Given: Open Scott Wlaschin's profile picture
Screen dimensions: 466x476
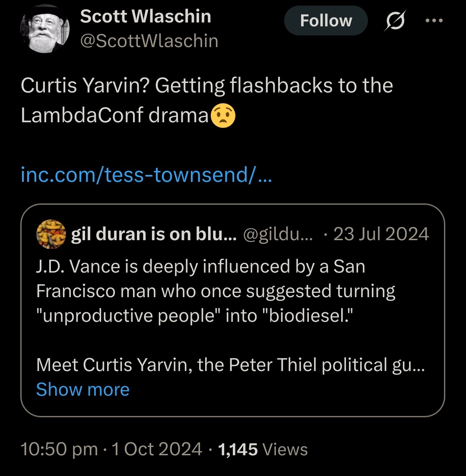Looking at the screenshot, I should (44, 29).
